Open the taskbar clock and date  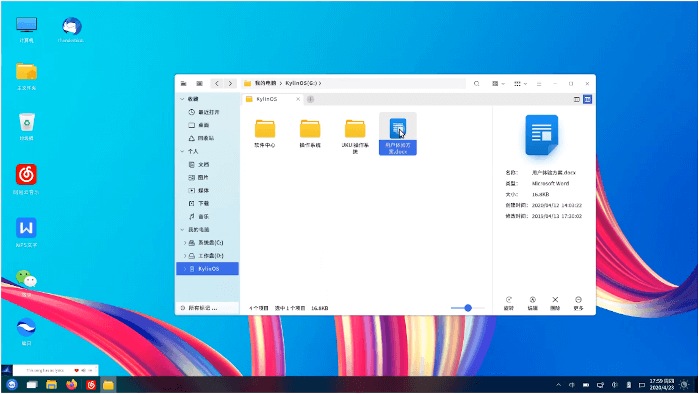(x=662, y=385)
